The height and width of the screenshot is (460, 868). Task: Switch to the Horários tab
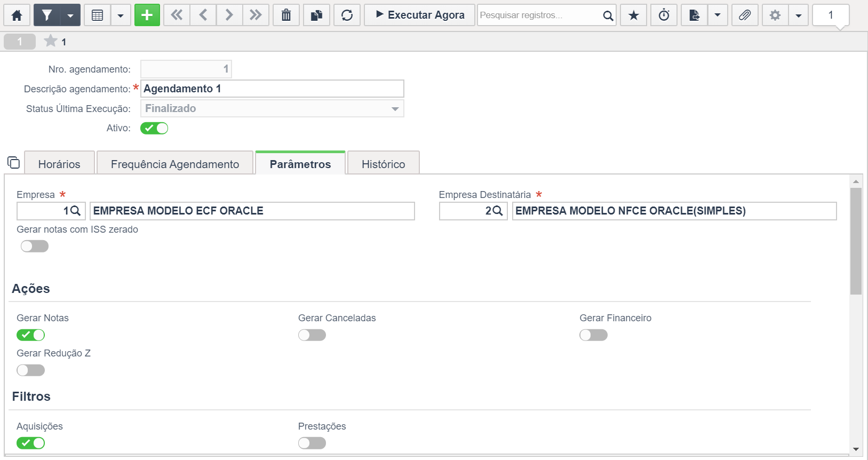pyautogui.click(x=59, y=164)
